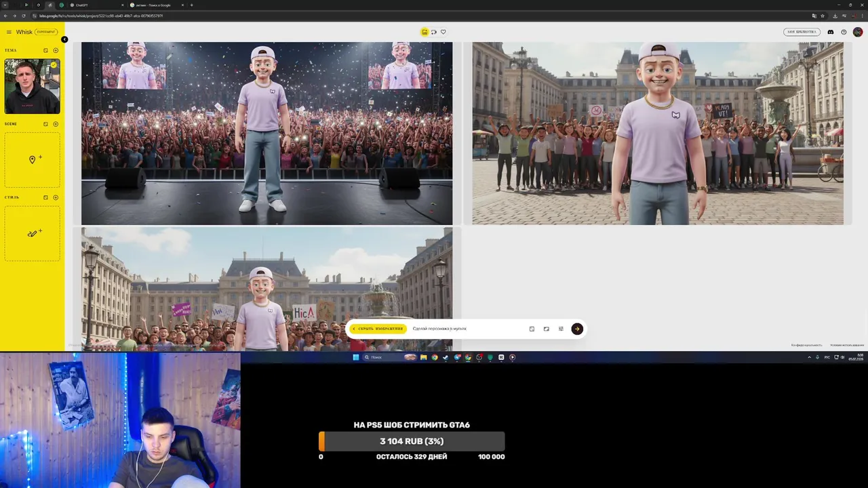Click the empty Scene location placeholder
Image resolution: width=868 pixels, height=488 pixels.
(32, 159)
